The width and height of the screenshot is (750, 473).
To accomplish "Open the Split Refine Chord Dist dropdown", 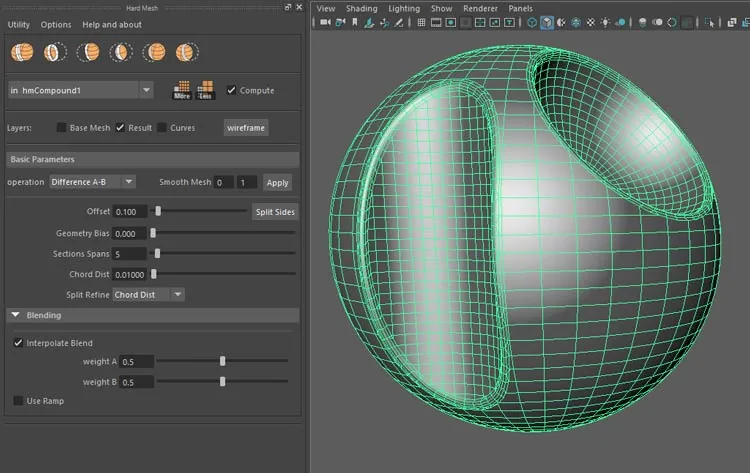I will tap(148, 295).
